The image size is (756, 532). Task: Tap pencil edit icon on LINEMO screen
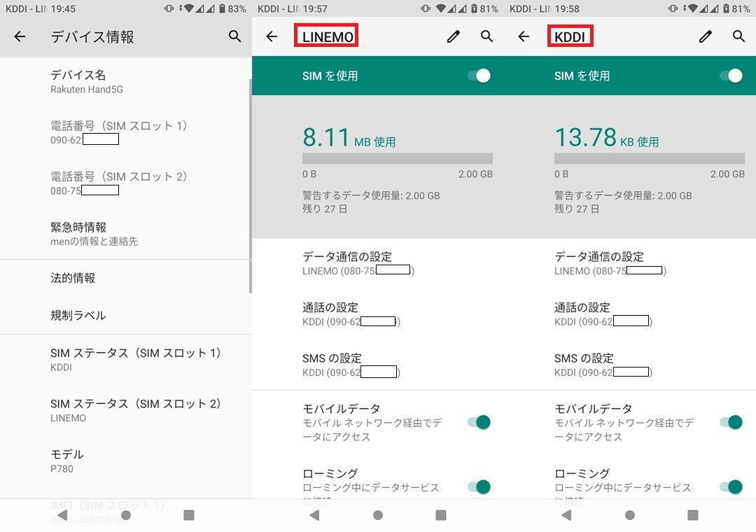point(453,36)
